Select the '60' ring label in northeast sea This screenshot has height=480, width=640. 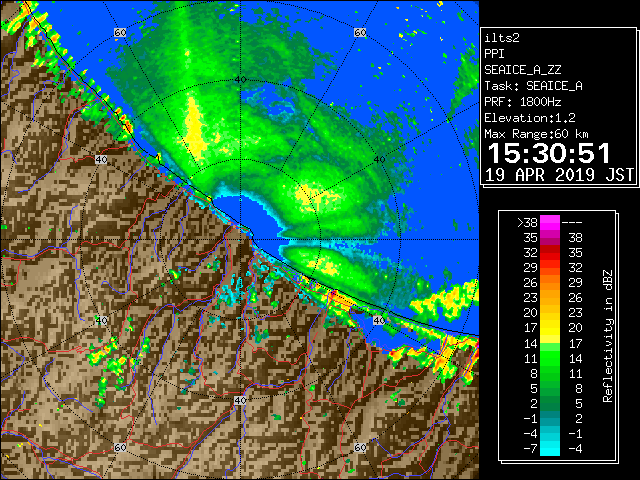tap(360, 32)
